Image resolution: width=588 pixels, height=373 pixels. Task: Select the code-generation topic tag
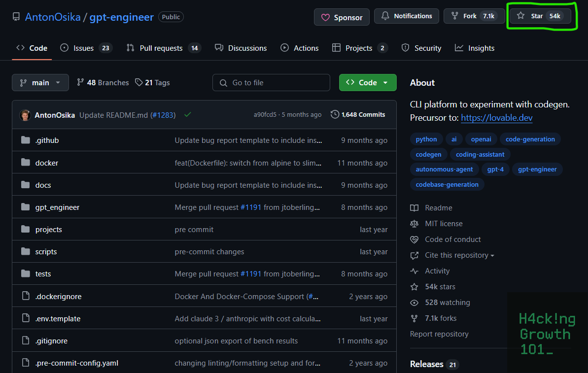[x=530, y=139]
